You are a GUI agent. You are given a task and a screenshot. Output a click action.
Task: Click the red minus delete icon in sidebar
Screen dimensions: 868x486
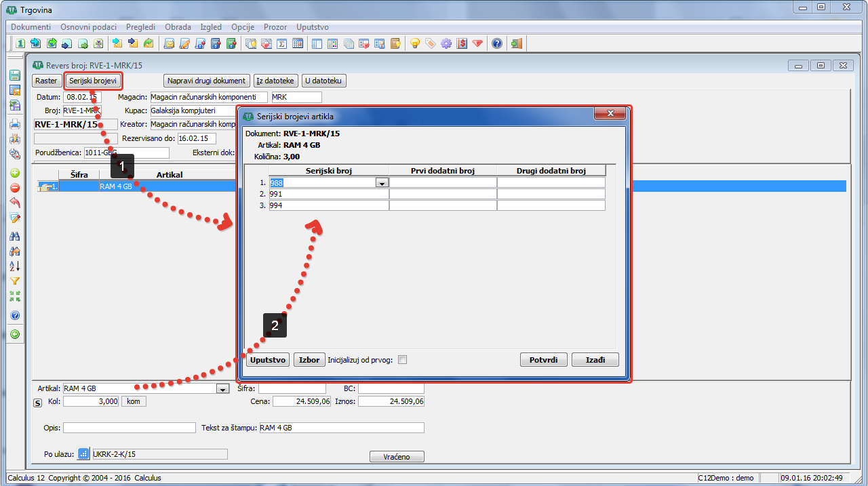[14, 188]
